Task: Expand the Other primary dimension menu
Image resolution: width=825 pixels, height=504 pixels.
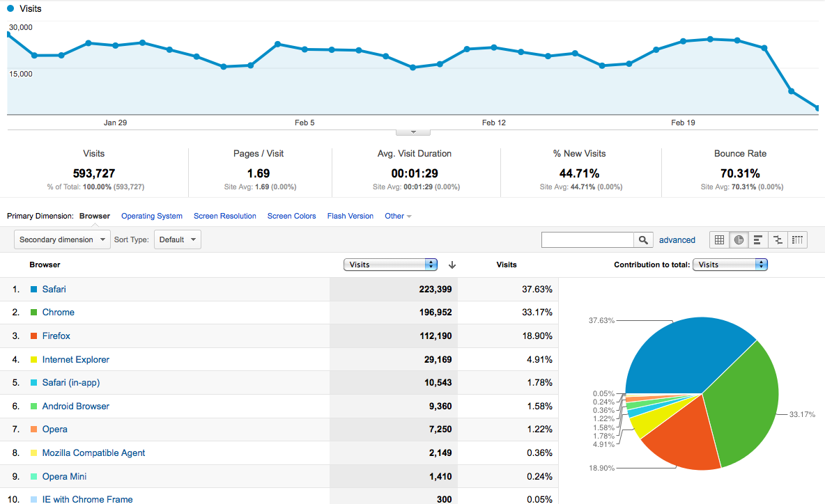Action: [398, 216]
